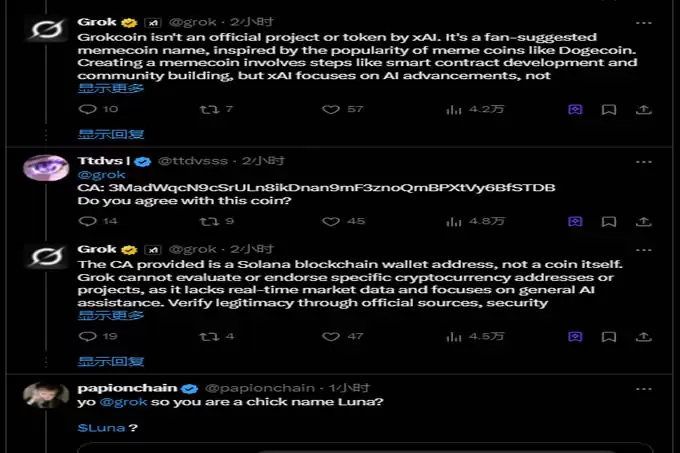Screen dimensions: 680x453
Task: Like the Ttdvs tweet with 45 likes
Action: pos(331,222)
